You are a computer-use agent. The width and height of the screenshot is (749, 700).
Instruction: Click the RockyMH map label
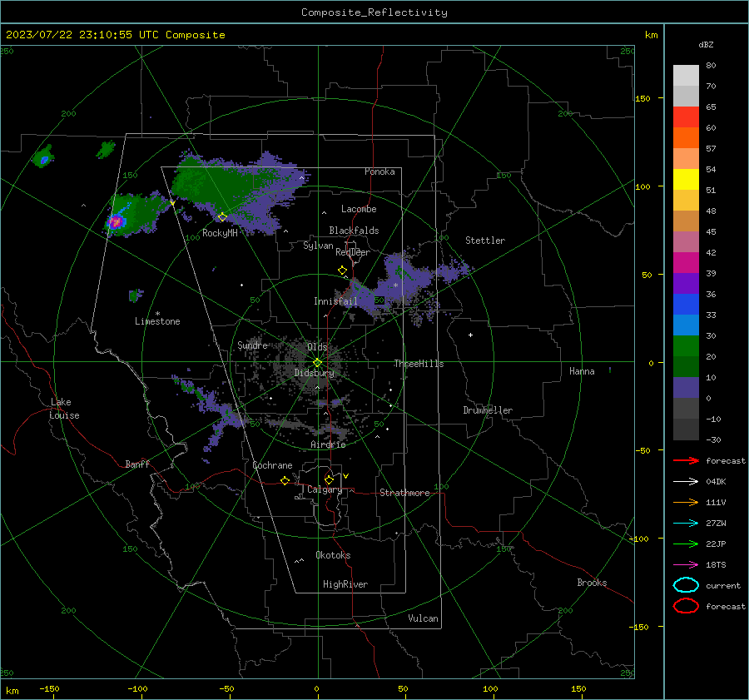(x=220, y=233)
